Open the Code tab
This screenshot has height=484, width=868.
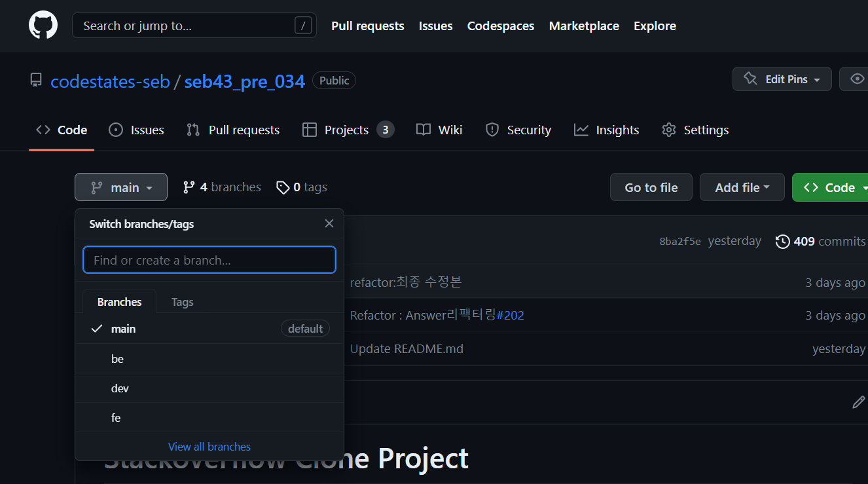coord(62,130)
